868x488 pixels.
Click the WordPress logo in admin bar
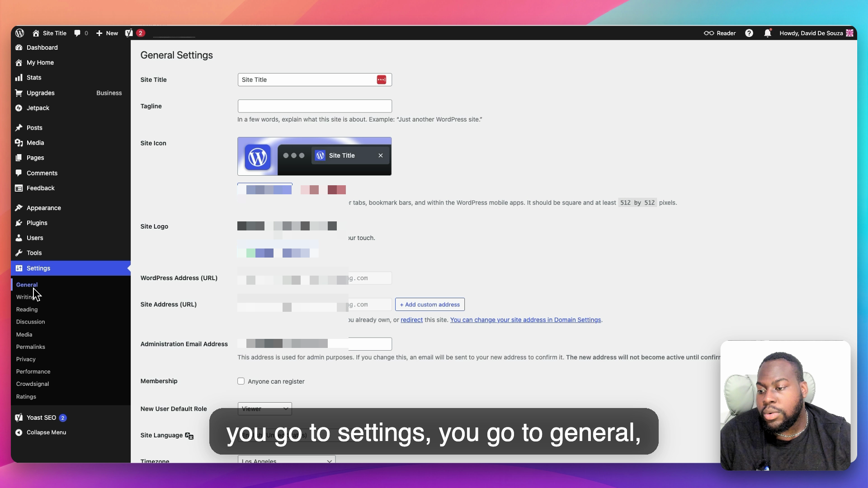click(x=19, y=33)
